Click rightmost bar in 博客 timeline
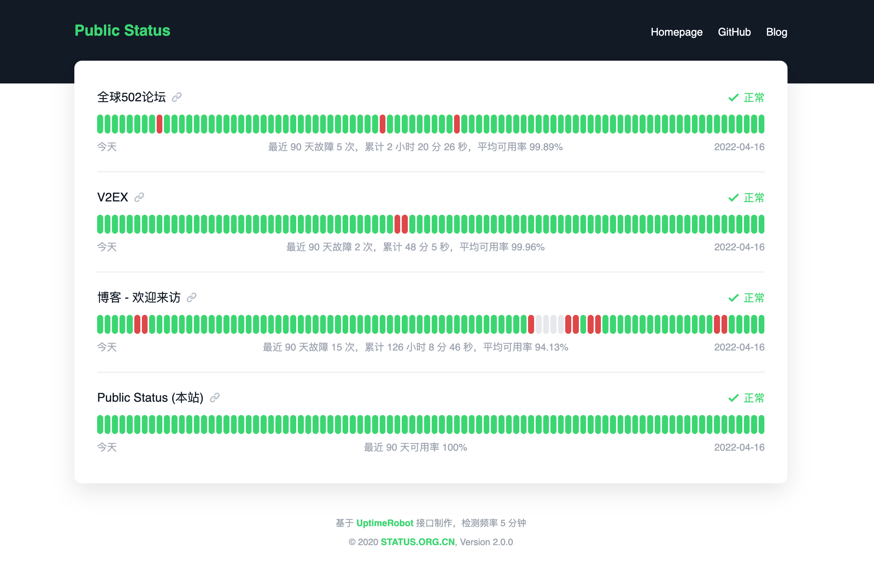 [x=761, y=324]
